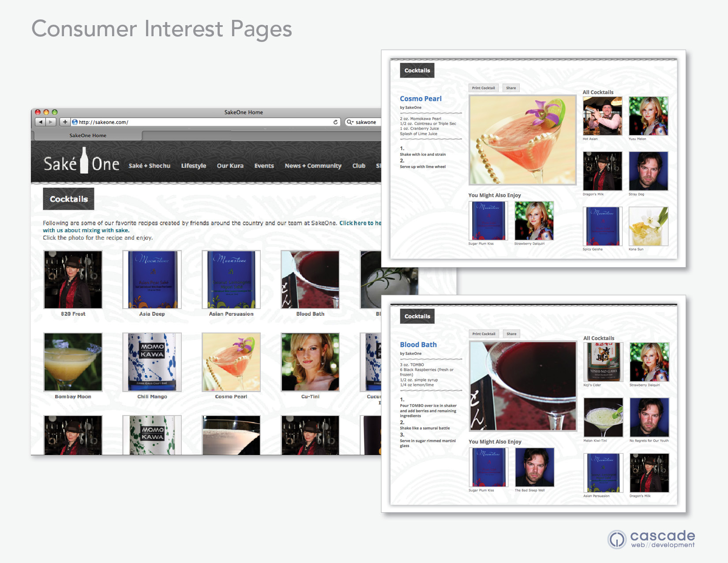The image size is (728, 563).
Task: Open No Regrets for Our Youth thumbnail
Action: pos(649,417)
